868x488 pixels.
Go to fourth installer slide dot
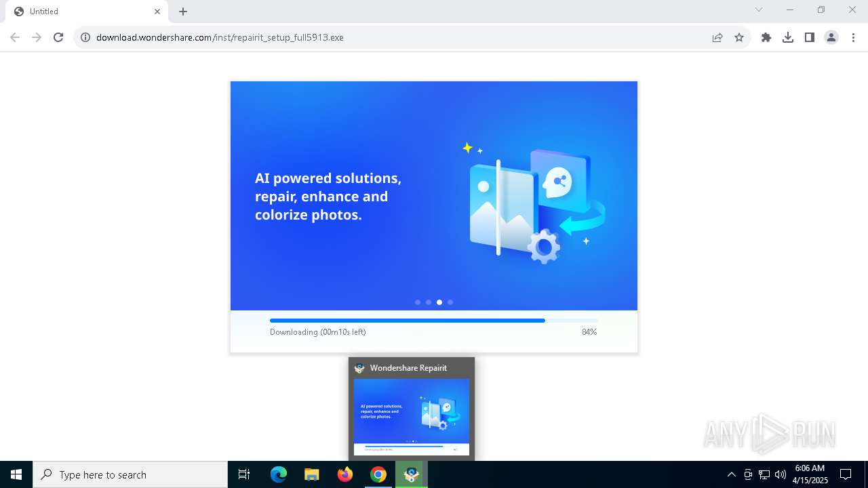450,302
